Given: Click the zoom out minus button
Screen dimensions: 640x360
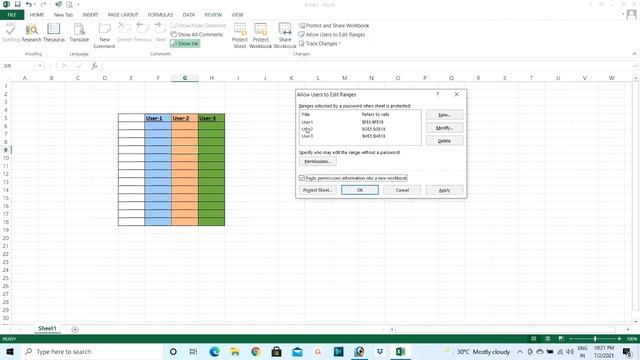Looking at the screenshot, I should (571, 339).
